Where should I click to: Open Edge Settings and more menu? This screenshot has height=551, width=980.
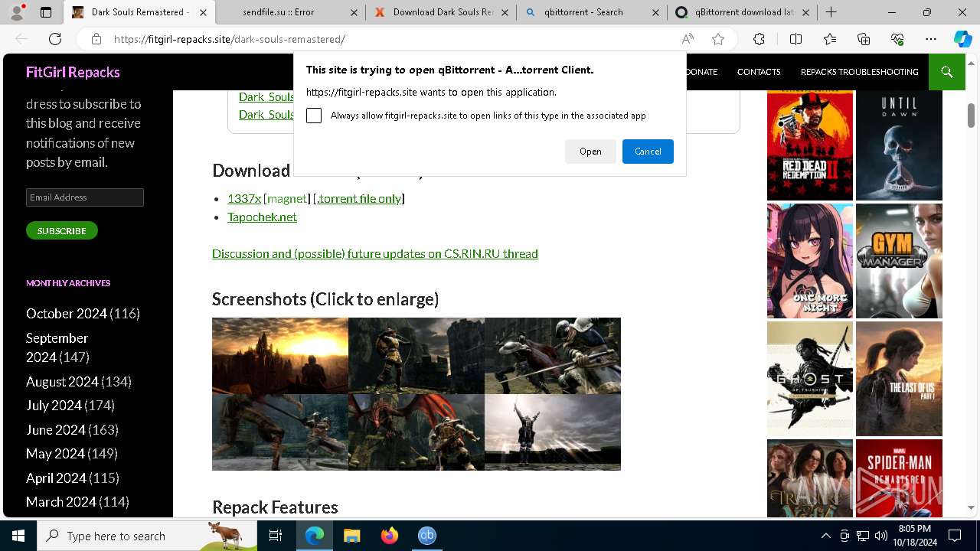pos(931,39)
